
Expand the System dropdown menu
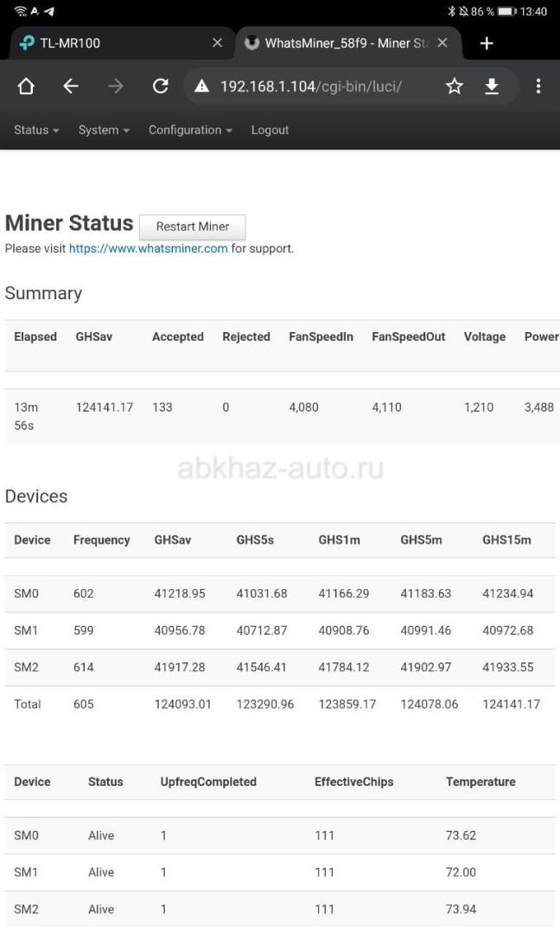coord(104,130)
